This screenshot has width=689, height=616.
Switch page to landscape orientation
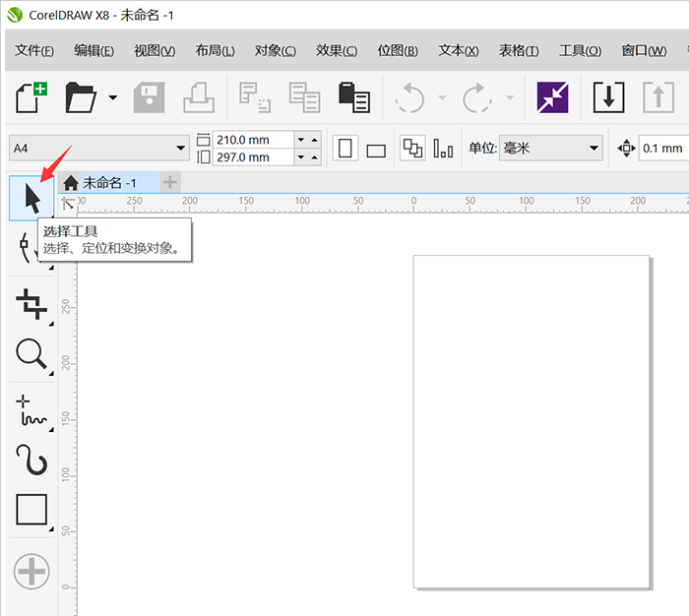click(x=376, y=150)
